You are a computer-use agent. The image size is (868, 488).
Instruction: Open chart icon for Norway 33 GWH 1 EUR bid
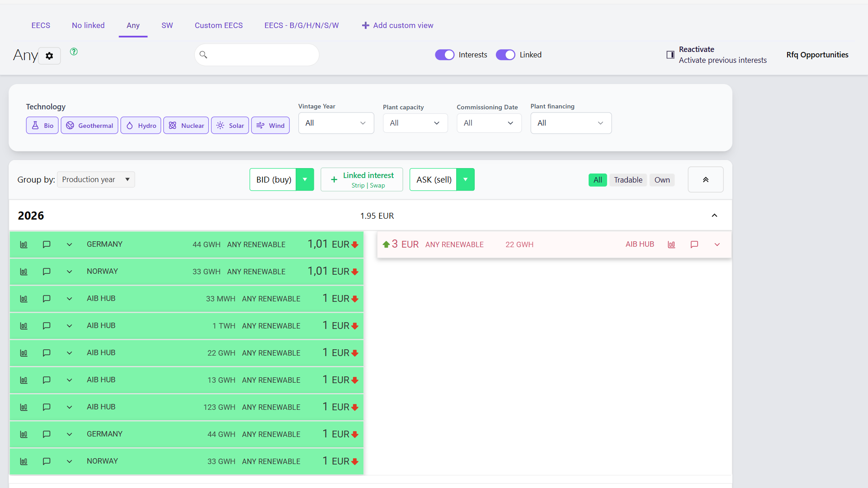(x=24, y=461)
